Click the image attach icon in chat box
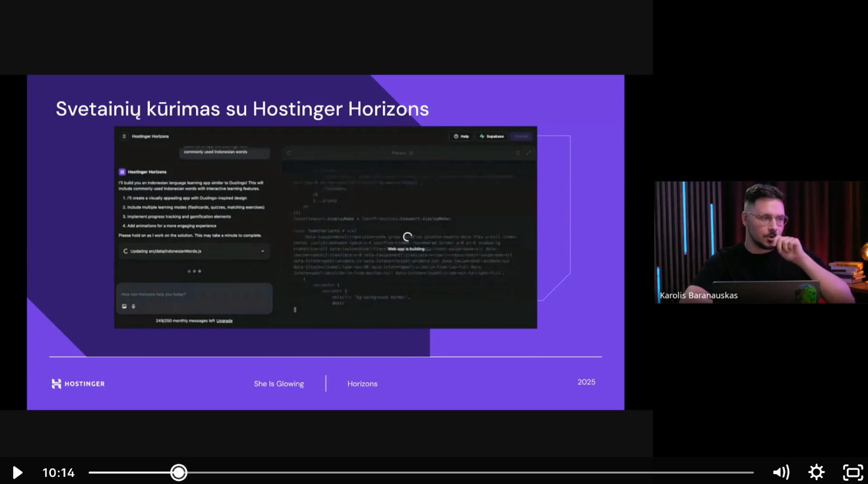This screenshot has height=484, width=868. [x=124, y=306]
